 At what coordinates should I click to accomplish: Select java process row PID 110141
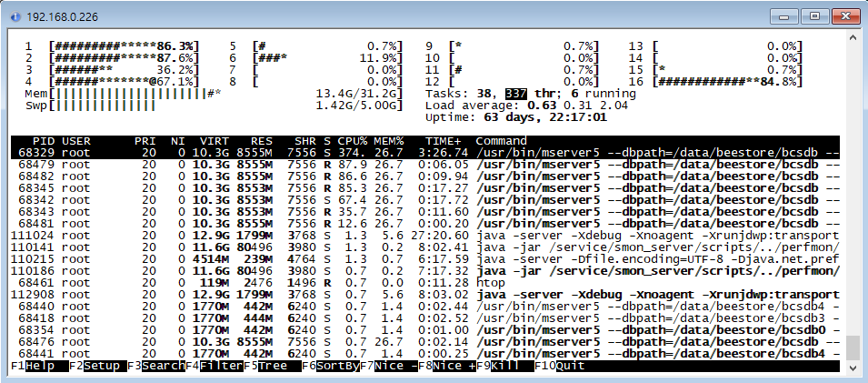(425, 247)
